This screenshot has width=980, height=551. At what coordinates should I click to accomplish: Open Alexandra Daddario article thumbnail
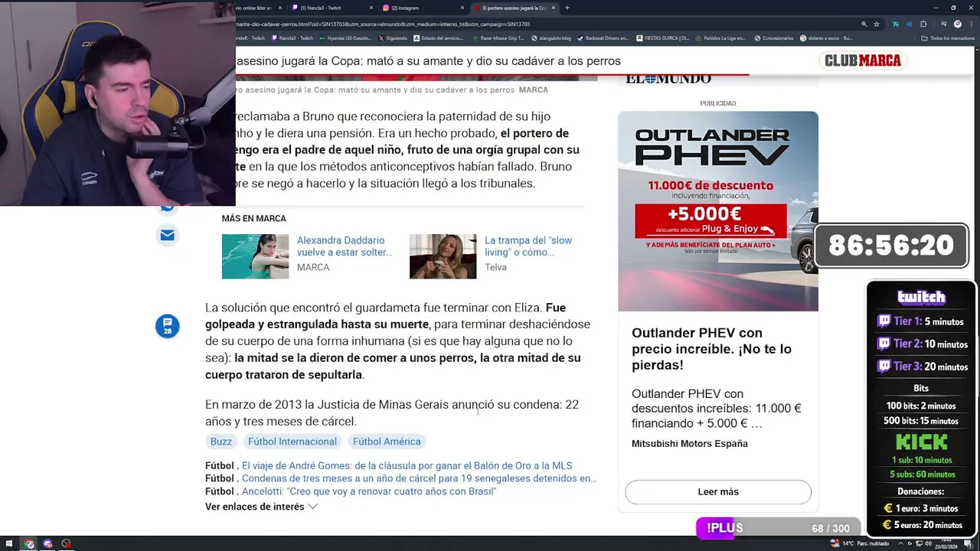[x=255, y=256]
